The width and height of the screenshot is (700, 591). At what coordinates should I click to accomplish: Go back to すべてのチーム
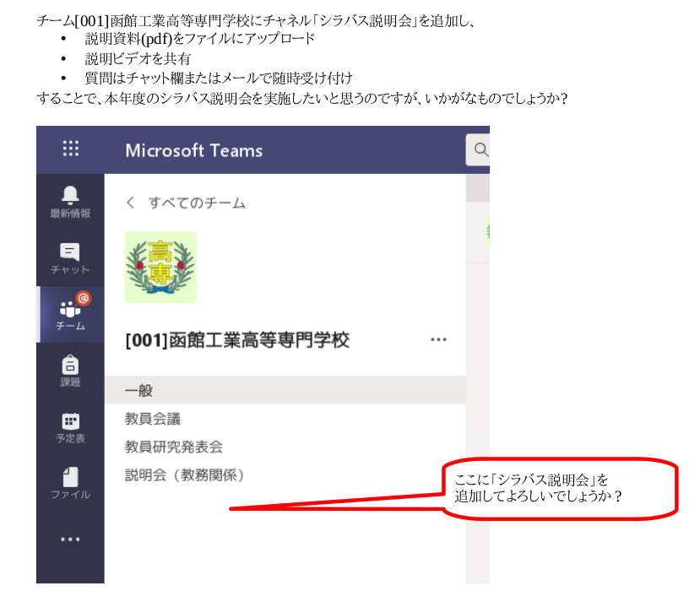pyautogui.click(x=186, y=203)
